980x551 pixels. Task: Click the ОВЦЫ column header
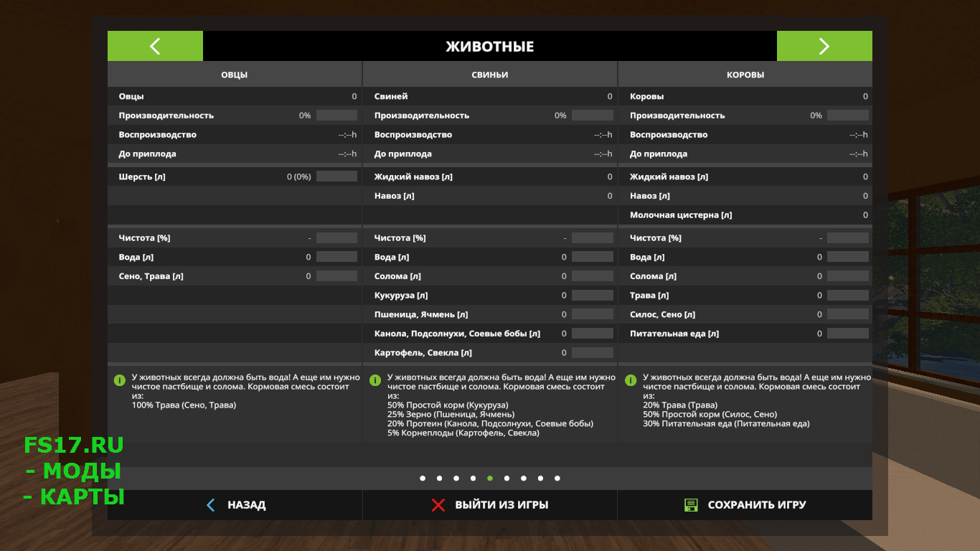click(235, 75)
